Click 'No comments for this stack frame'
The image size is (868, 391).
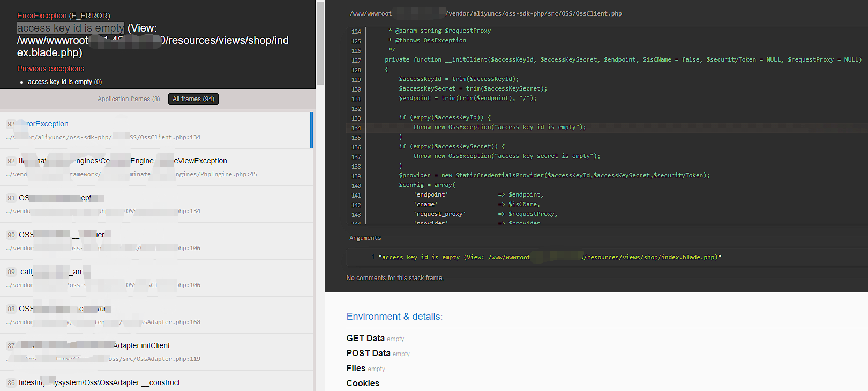click(x=395, y=278)
